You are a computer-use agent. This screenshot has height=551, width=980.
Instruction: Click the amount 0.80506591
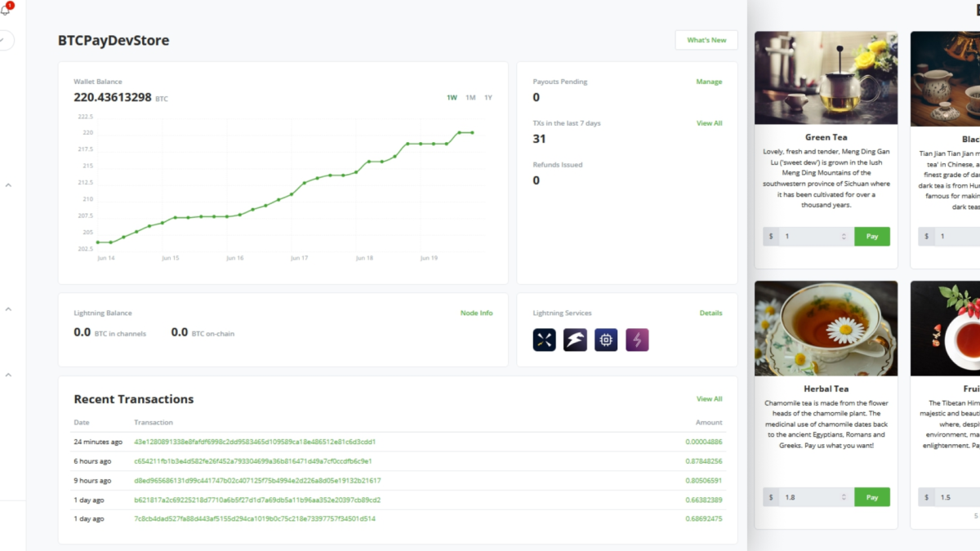click(x=703, y=481)
